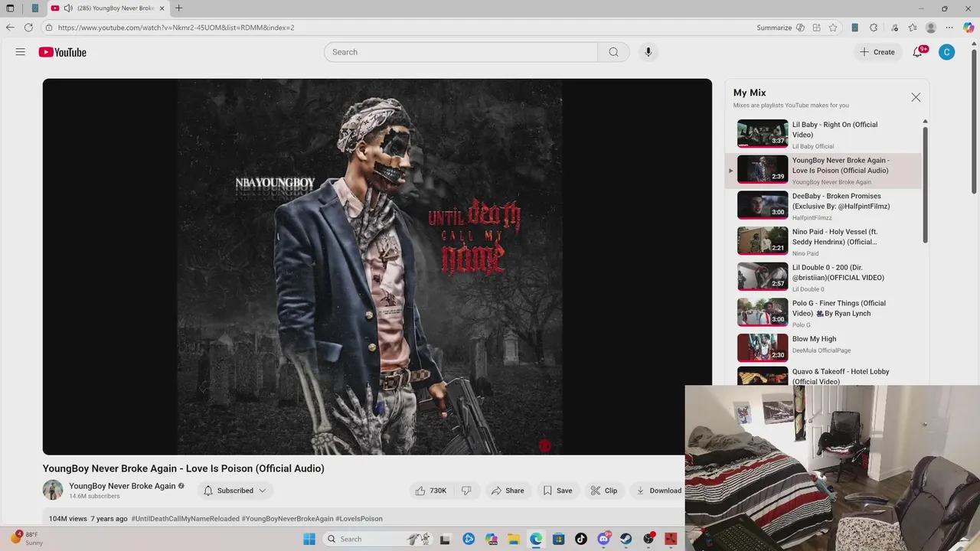This screenshot has height=551, width=980.
Task: Play Nino Paid - Holy Vessel from mix
Action: point(824,241)
